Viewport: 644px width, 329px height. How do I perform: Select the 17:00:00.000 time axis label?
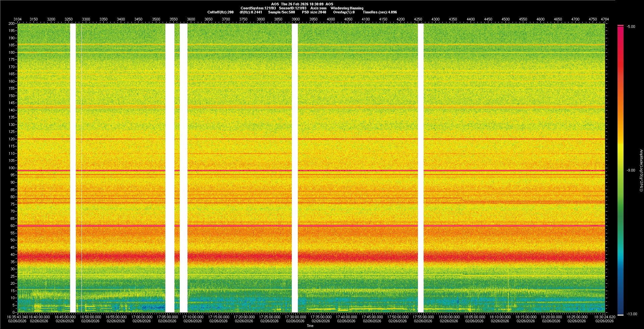142,317
